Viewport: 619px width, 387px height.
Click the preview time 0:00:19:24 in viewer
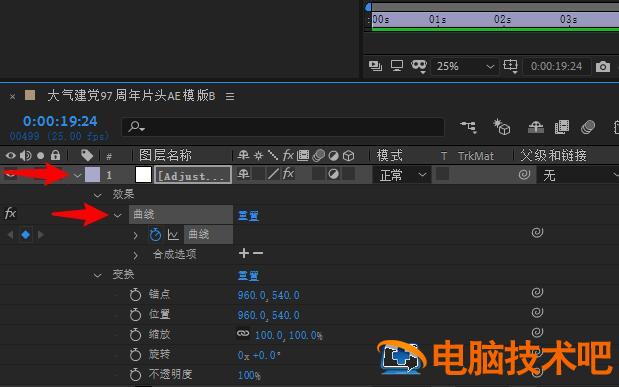556,66
